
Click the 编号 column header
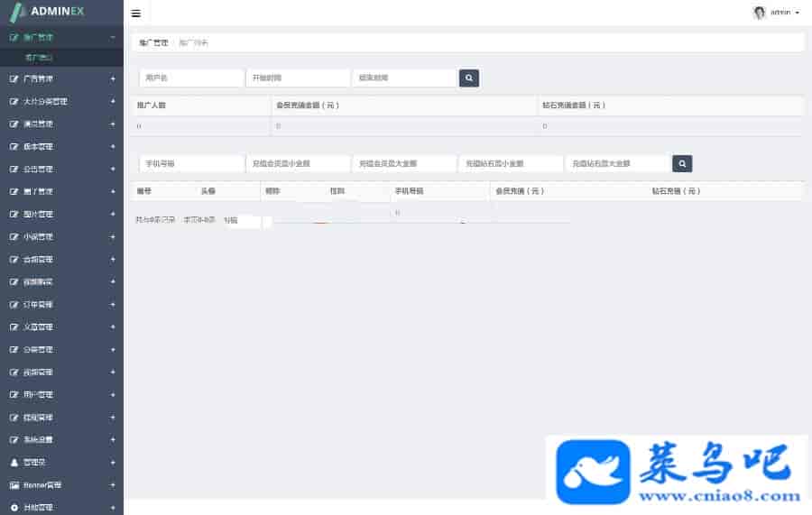coord(144,191)
